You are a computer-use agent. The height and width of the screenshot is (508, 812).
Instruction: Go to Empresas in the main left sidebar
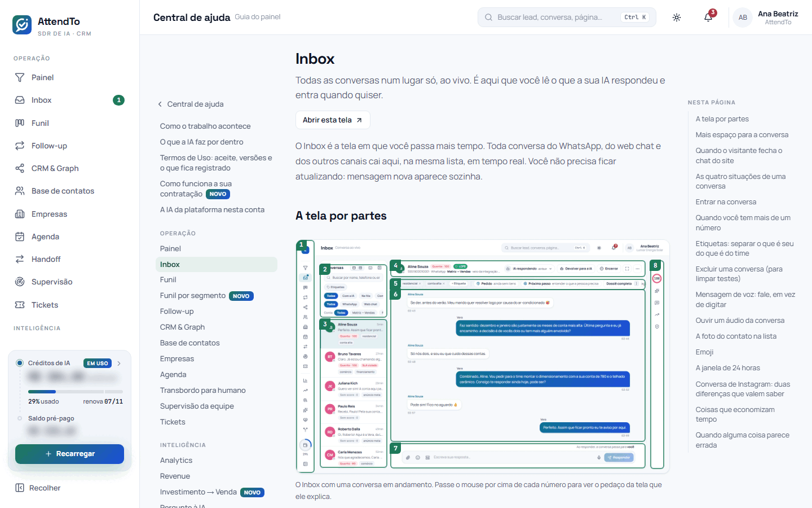click(x=70, y=214)
